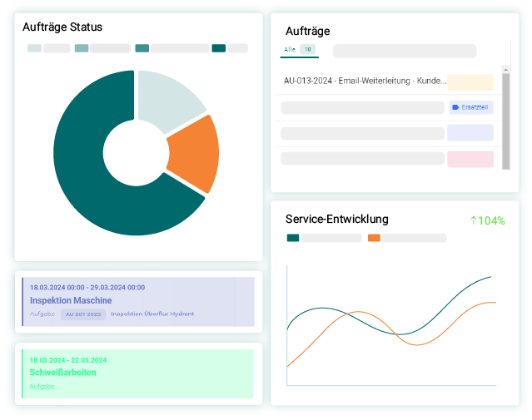Toggle the orange Service-Entwicklung legend series
The width and height of the screenshot is (532, 420).
(374, 238)
